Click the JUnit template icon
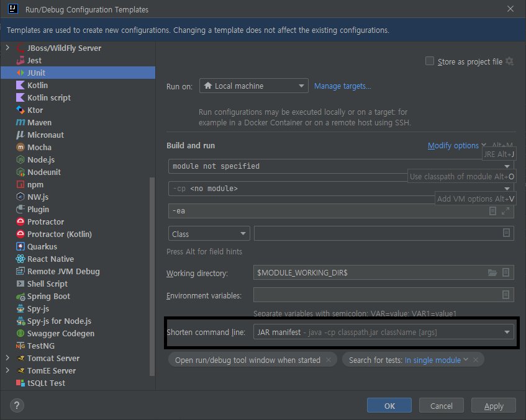526x420 pixels. click(x=20, y=73)
